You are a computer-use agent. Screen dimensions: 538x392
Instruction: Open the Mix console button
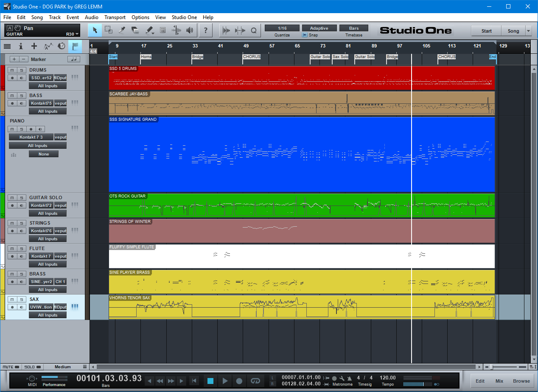[499, 381]
